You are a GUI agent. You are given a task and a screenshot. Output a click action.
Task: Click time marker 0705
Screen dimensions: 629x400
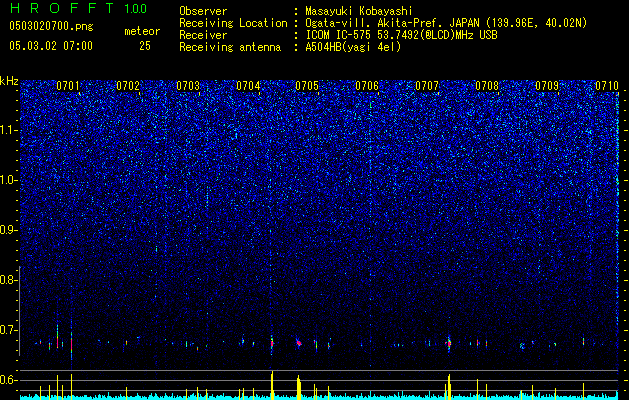pos(307,86)
